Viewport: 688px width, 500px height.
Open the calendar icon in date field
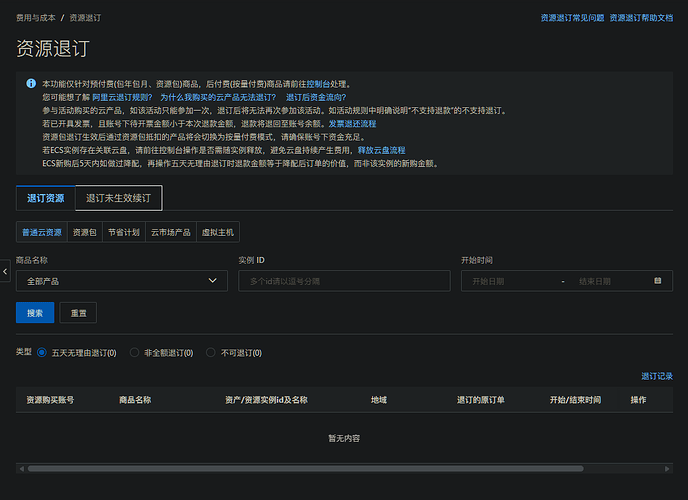[x=657, y=281]
